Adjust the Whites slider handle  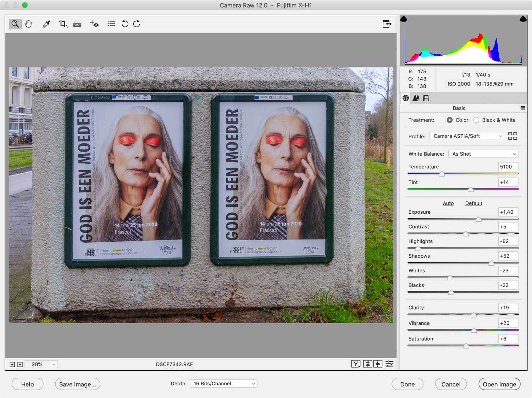click(450, 278)
